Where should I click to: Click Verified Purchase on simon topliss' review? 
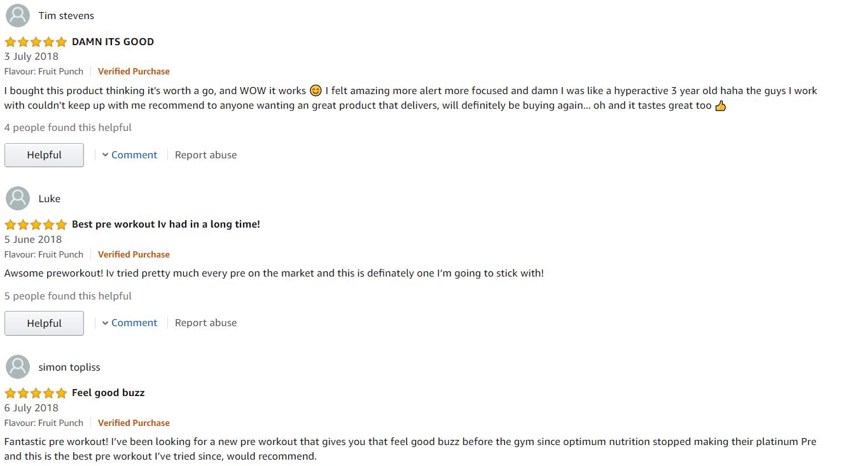134,423
